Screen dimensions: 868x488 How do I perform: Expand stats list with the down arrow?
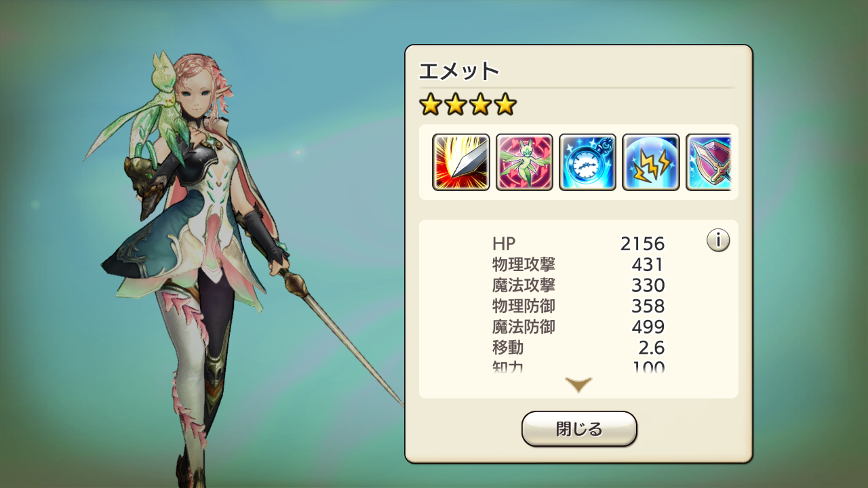(x=578, y=385)
